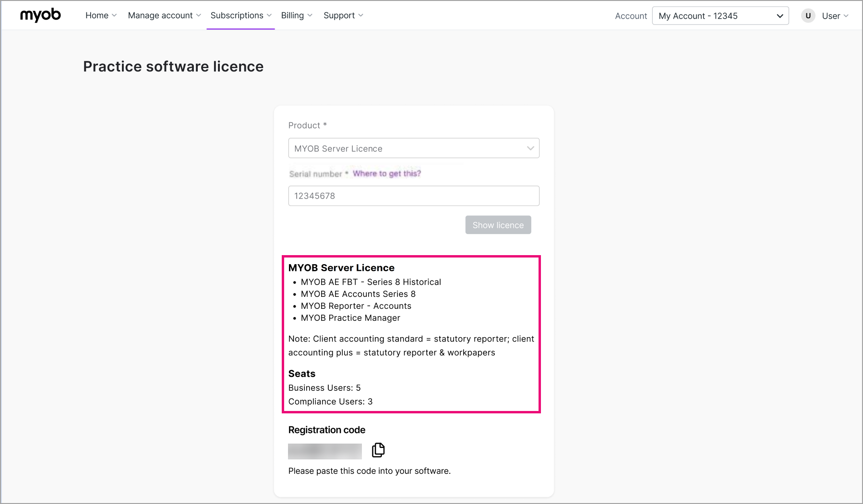Open the 'Where to get this?' link

(x=387, y=174)
